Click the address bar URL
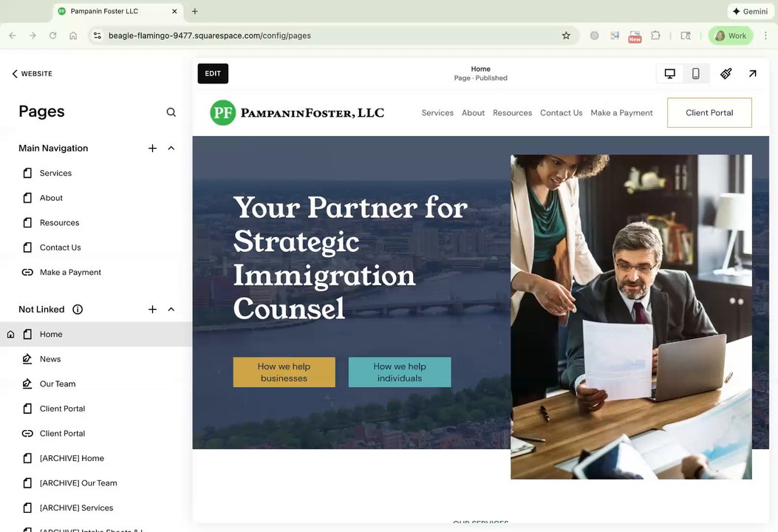Image resolution: width=778 pixels, height=532 pixels. pyautogui.click(x=209, y=35)
